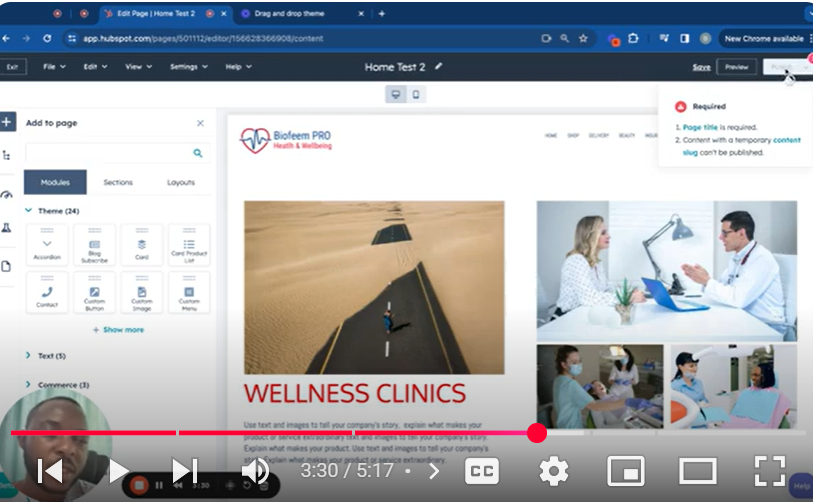This screenshot has width=813, height=502.
Task: Go to the previous video
Action: pos(50,471)
